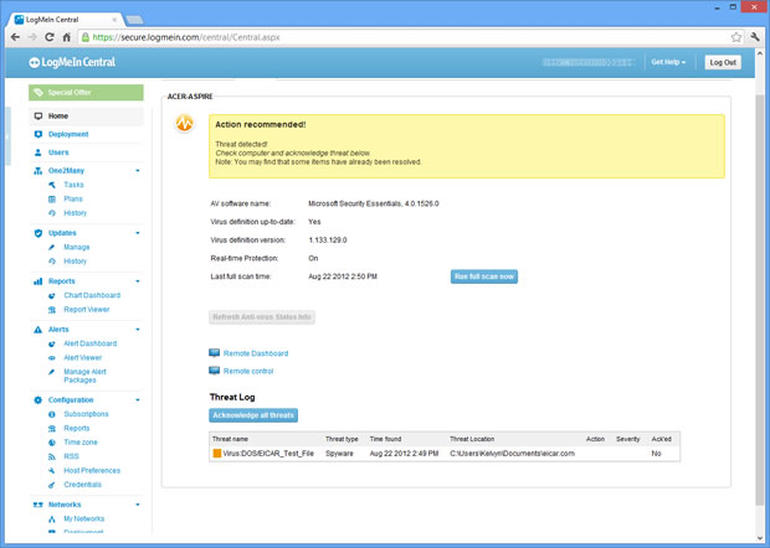Click the Deployment icon in sidebar

pos(38,134)
